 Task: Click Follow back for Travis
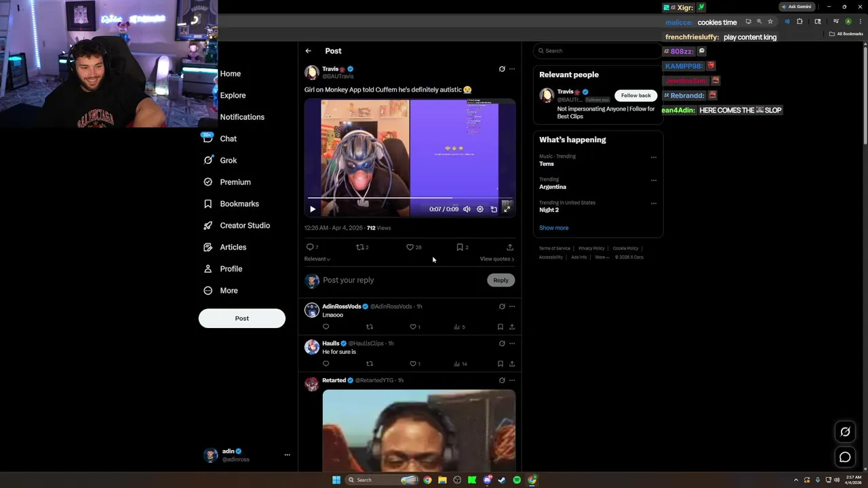[635, 96]
